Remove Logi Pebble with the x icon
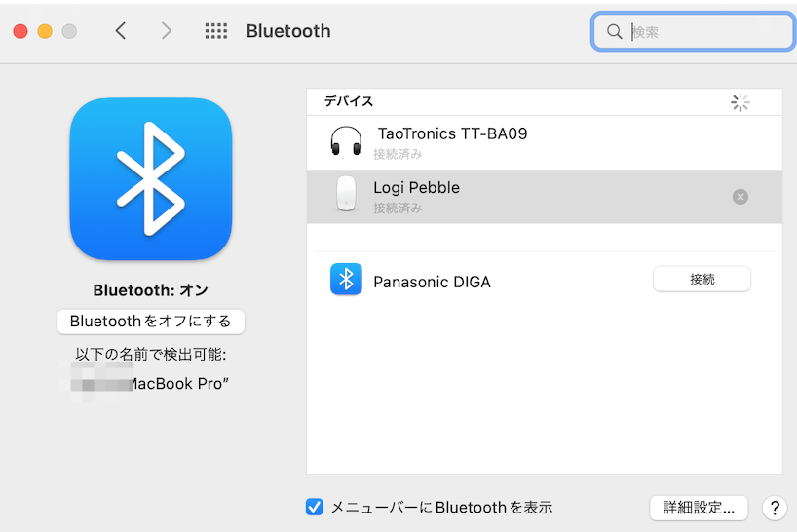This screenshot has width=797, height=532. coord(740,197)
